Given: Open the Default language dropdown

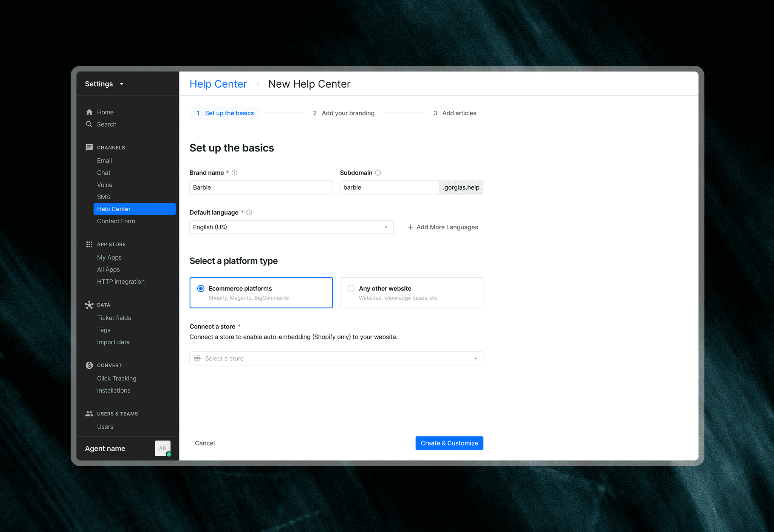Looking at the screenshot, I should [291, 227].
